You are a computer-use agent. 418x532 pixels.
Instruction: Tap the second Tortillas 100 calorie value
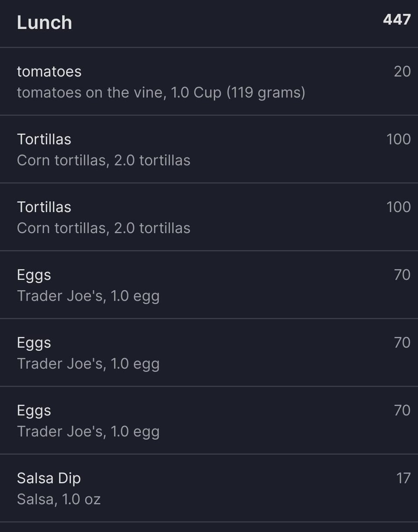[398, 207]
